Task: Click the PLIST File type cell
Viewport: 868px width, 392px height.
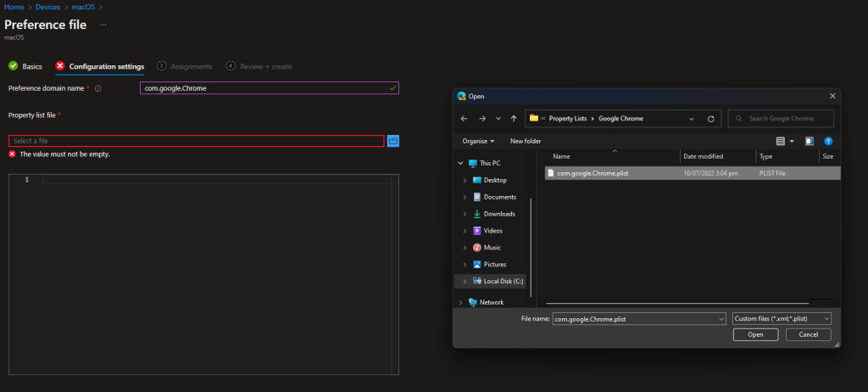Action: (x=772, y=173)
